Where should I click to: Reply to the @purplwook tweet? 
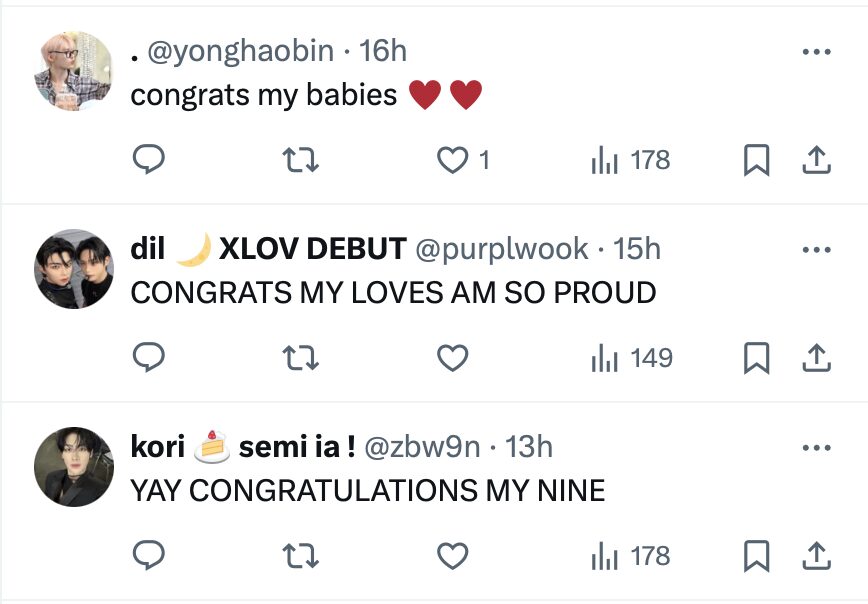click(149, 358)
